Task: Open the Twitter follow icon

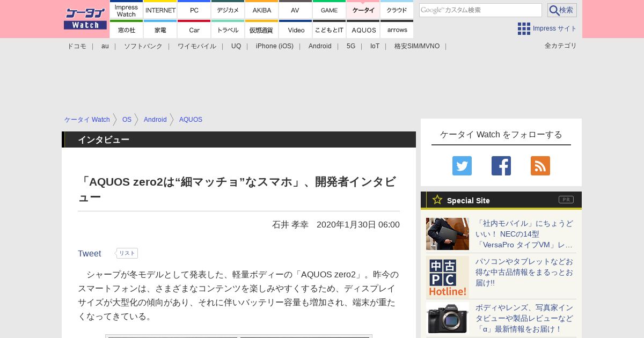Action: tap(462, 166)
